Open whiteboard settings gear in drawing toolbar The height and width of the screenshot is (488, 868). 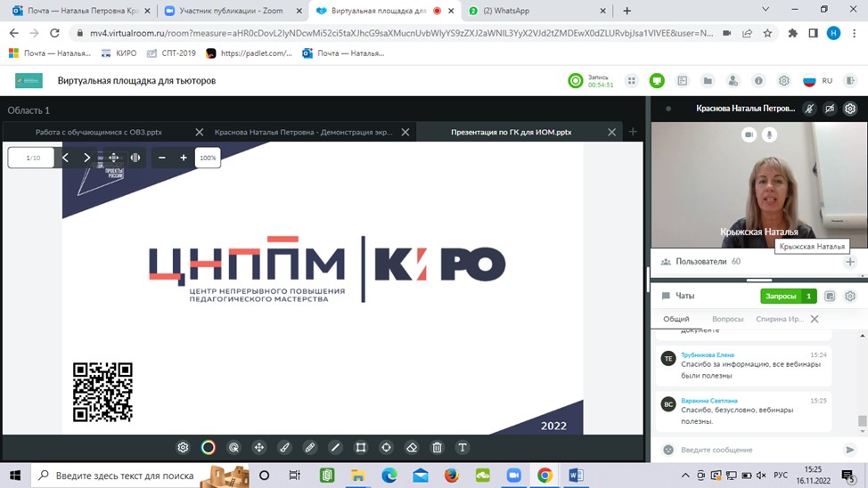[x=183, y=448]
